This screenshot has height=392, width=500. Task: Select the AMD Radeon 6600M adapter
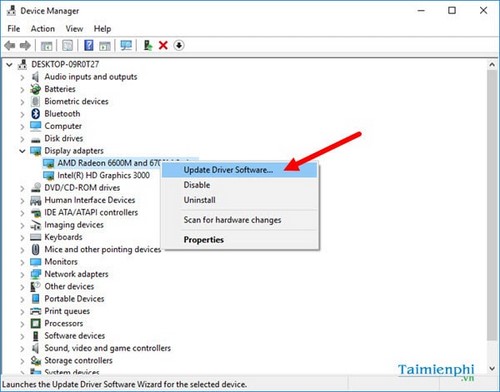point(109,163)
